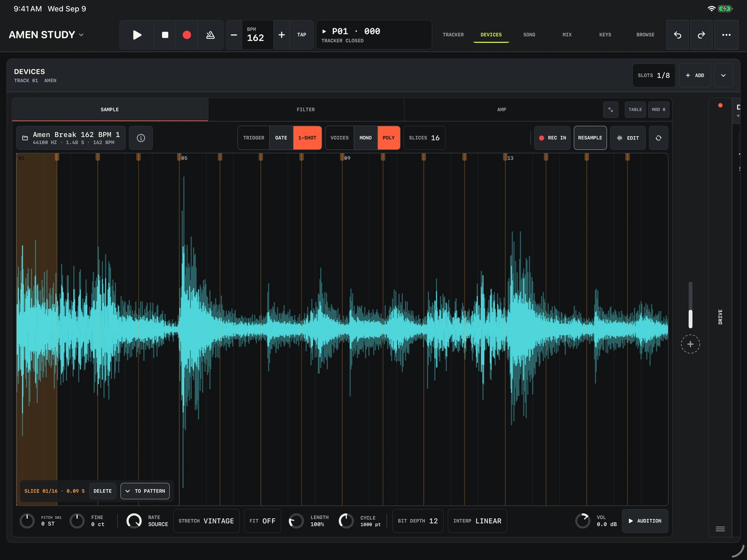Go to the MIX view
This screenshot has height=560, width=747.
coord(567,35)
